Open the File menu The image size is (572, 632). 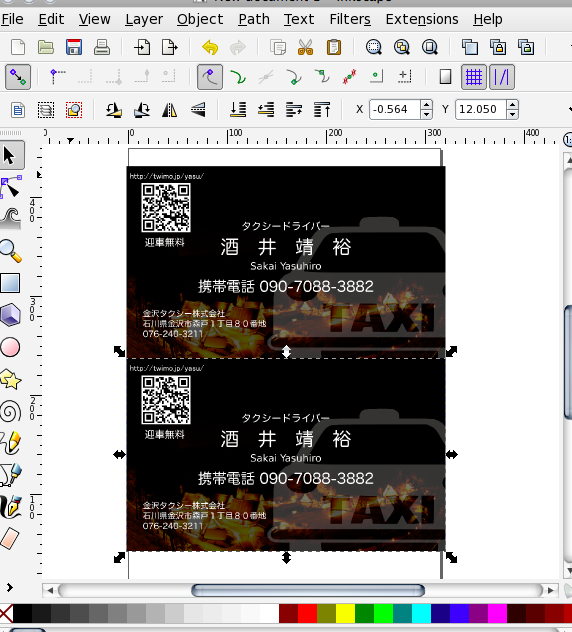(12, 19)
